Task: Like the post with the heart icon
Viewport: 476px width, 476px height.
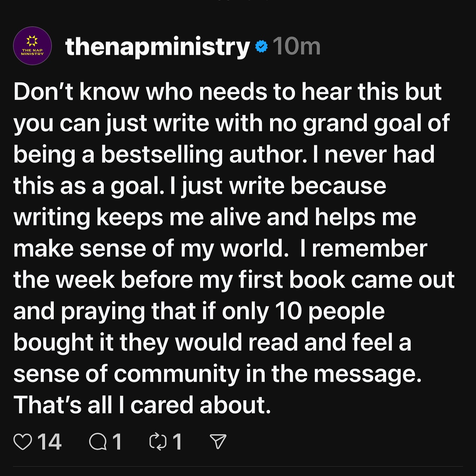Action: (23, 442)
